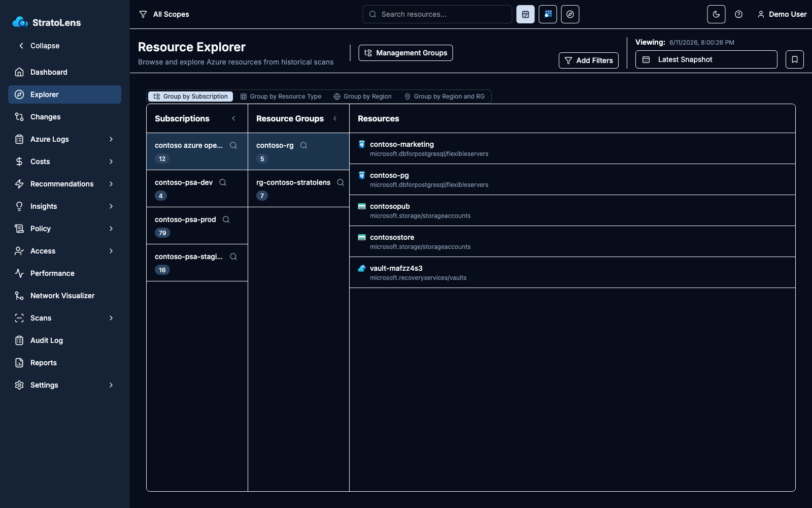Click the contosopub storage account icon
This screenshot has height=508, width=812.
point(362,206)
